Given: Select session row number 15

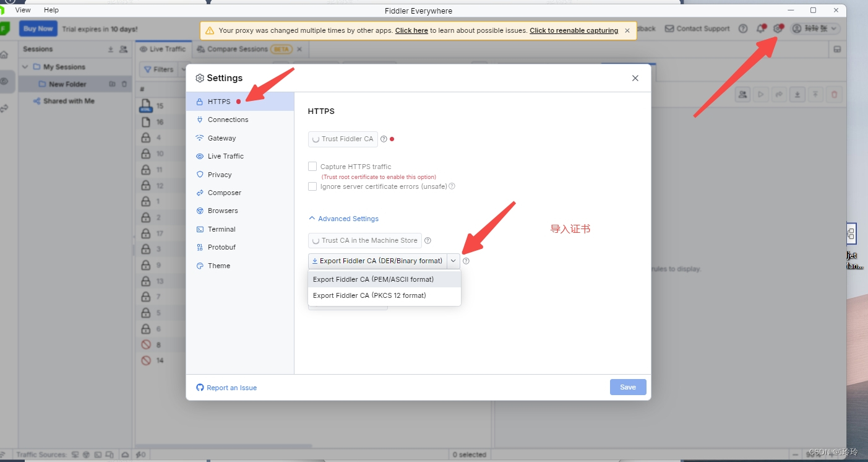Looking at the screenshot, I should coord(161,106).
